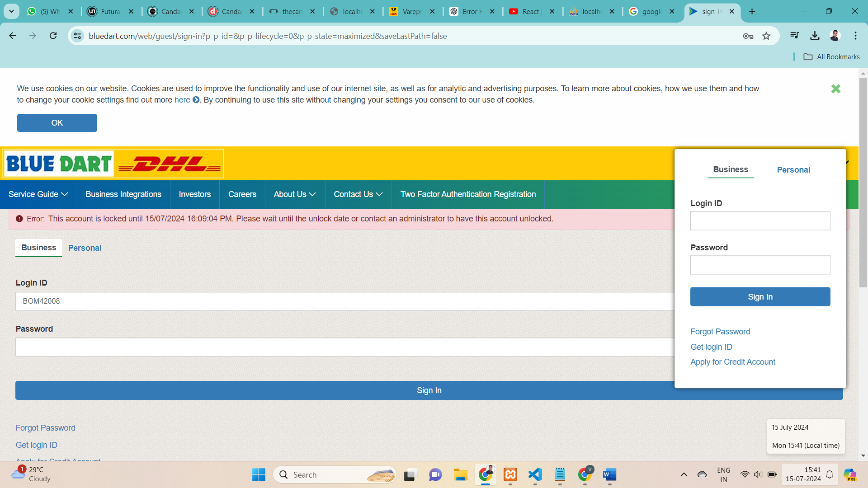
Task: Open Task View on the taskbar
Action: click(410, 475)
